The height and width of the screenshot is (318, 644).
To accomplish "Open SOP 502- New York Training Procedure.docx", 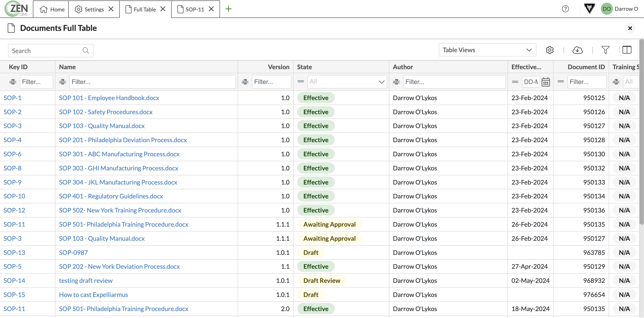I will click(120, 210).
